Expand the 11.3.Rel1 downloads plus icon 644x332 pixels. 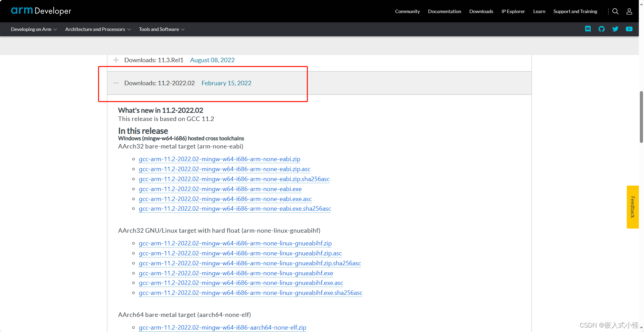coord(116,60)
